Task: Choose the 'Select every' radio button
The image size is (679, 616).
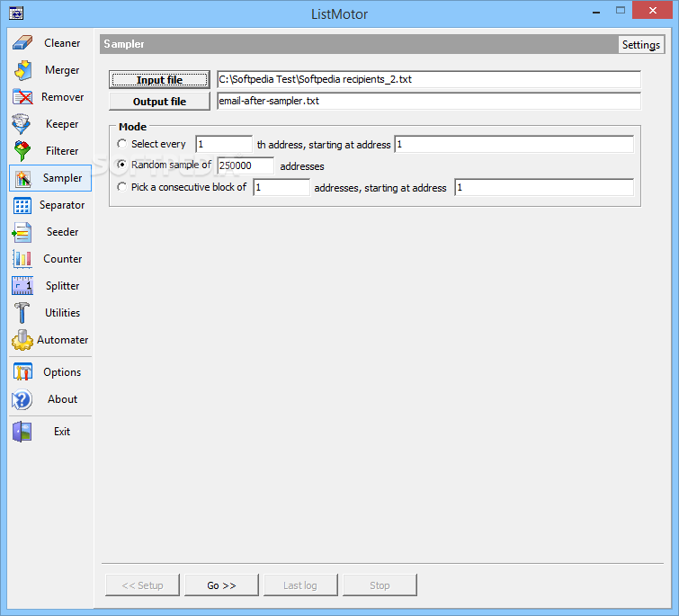Action: [x=121, y=144]
